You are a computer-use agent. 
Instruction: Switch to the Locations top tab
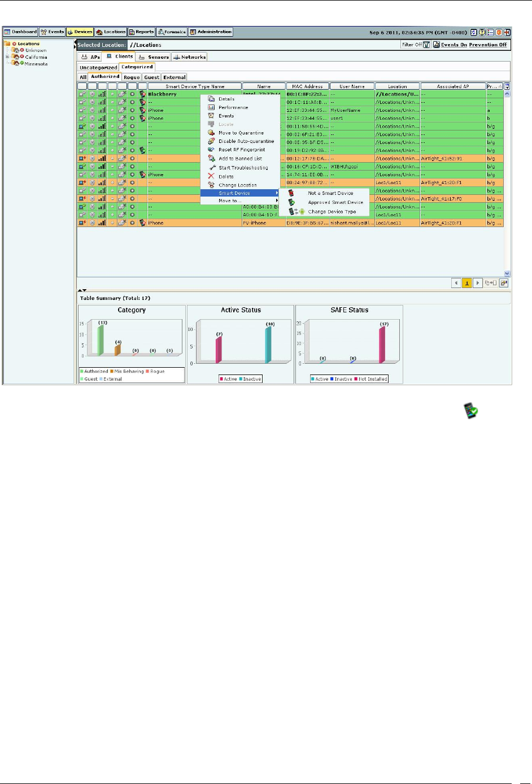click(x=111, y=32)
